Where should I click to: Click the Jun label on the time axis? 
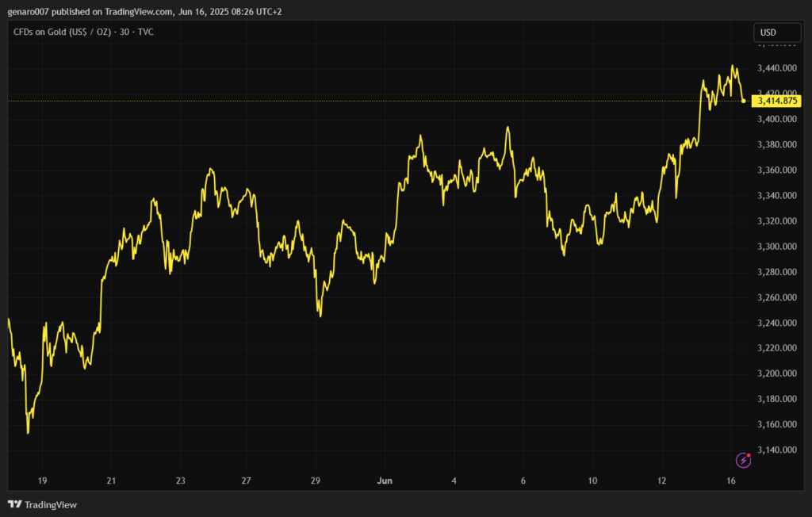point(385,481)
